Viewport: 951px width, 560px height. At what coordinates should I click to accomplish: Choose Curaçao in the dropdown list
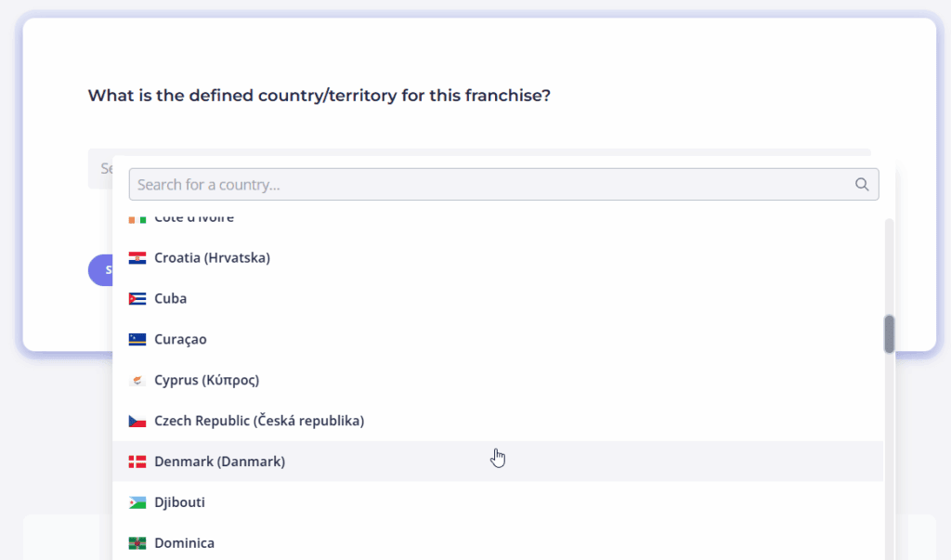(498, 339)
